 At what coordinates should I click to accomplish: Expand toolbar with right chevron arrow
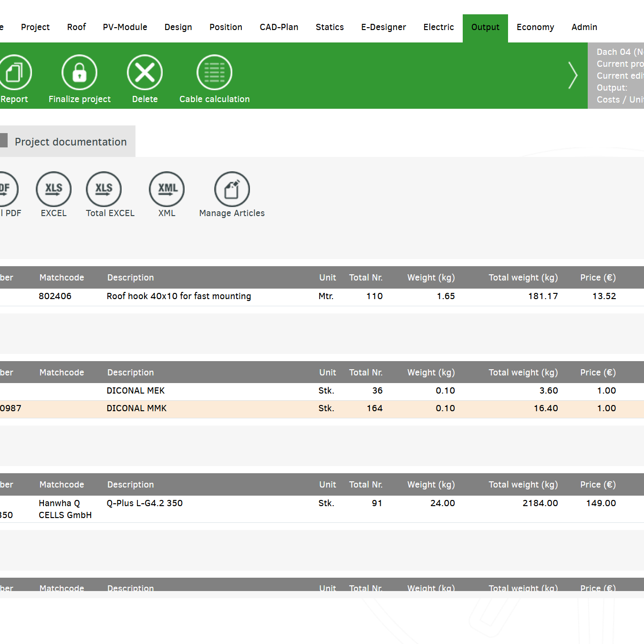coord(572,75)
